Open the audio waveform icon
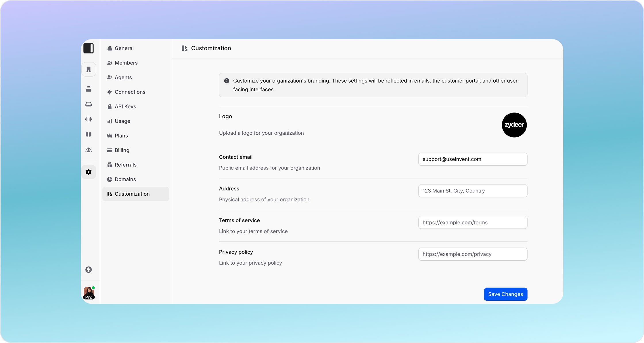644x343 pixels. (x=89, y=119)
